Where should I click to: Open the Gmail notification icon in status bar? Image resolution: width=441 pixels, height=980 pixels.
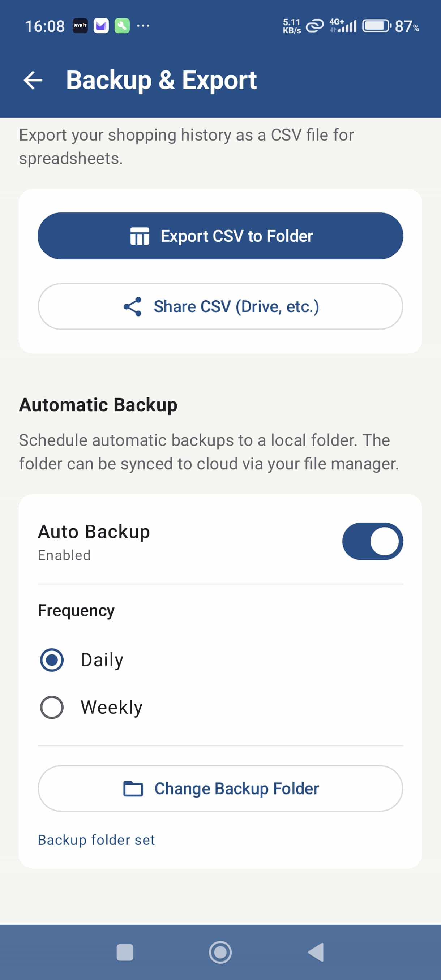tap(101, 26)
